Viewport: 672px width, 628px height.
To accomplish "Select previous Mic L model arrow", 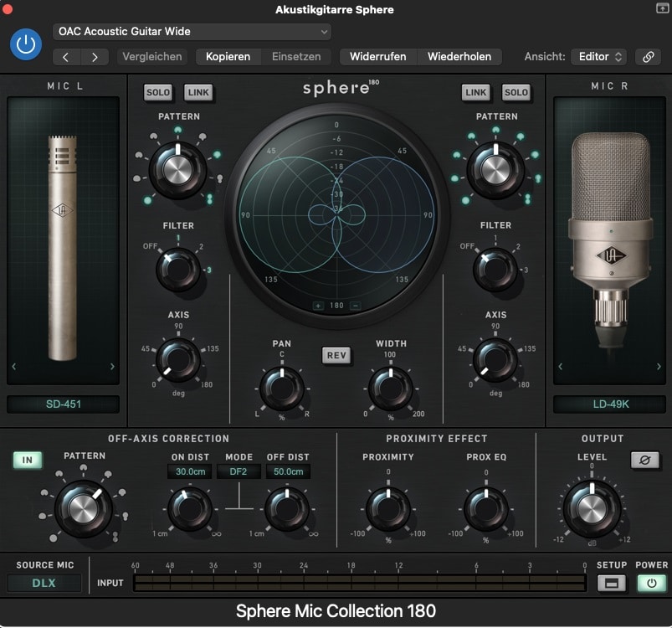I will coord(14,367).
